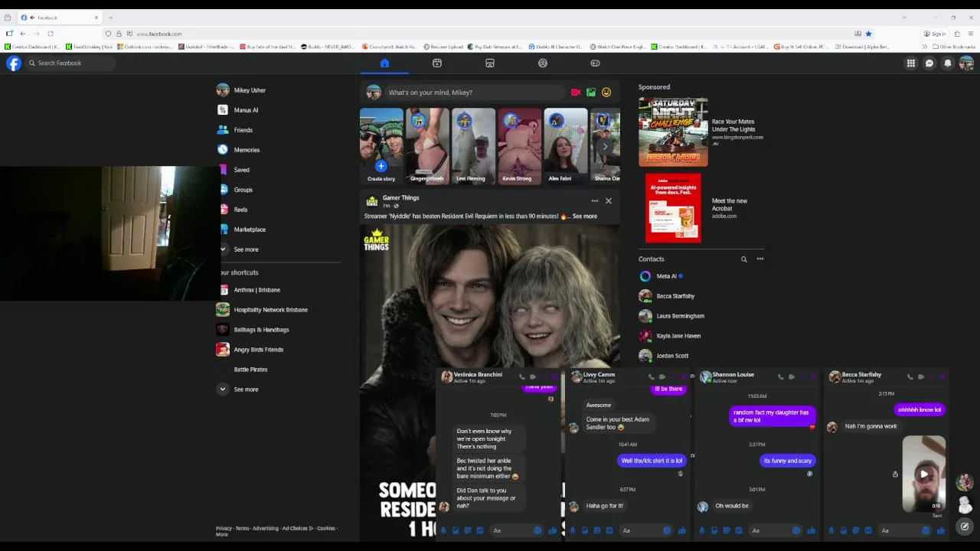Share the video in Becca Starfishy chat
Screen dimensions: 980x551
[x=895, y=474]
